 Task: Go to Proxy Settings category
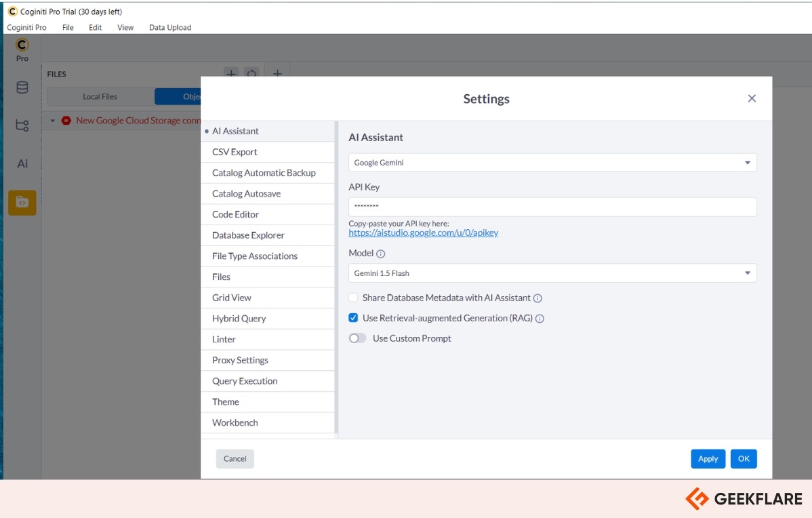(x=268, y=360)
